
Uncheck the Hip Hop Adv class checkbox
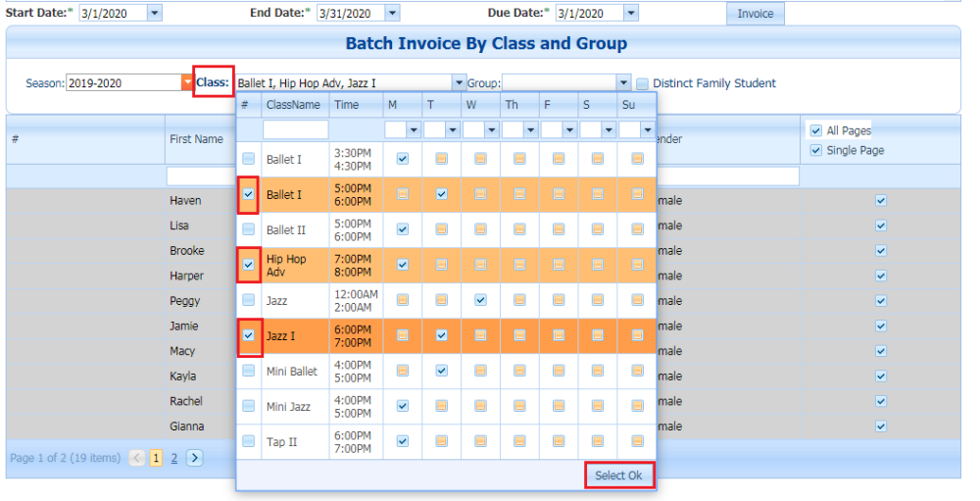tap(249, 265)
